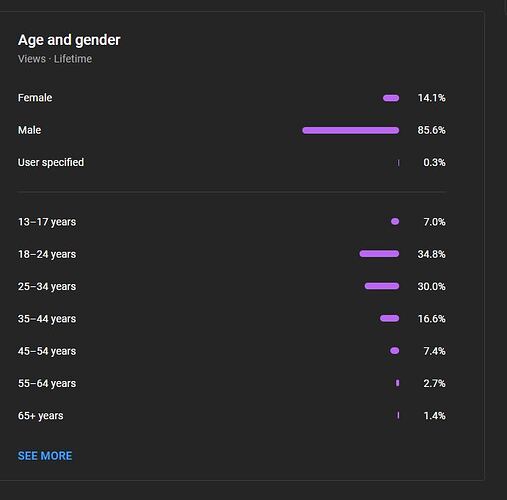Click the 18–24 years bar
Screen dimensions: 507x500
379,254
